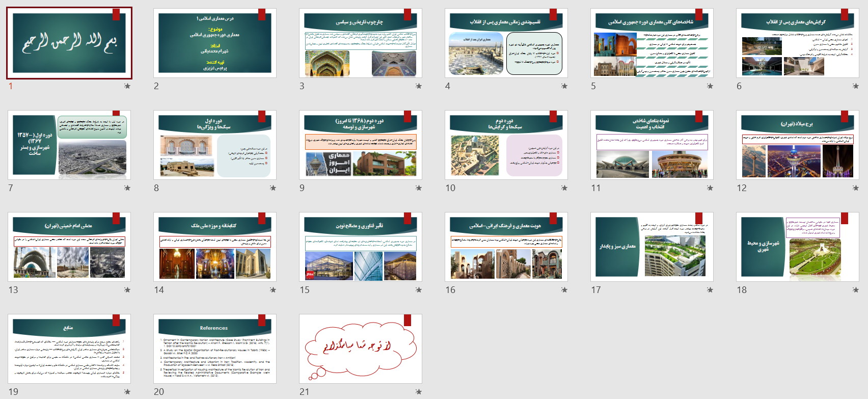The width and height of the screenshot is (868, 399).
Task: Open slide 5 thumbnail with striped bullet list
Action: tap(652, 43)
